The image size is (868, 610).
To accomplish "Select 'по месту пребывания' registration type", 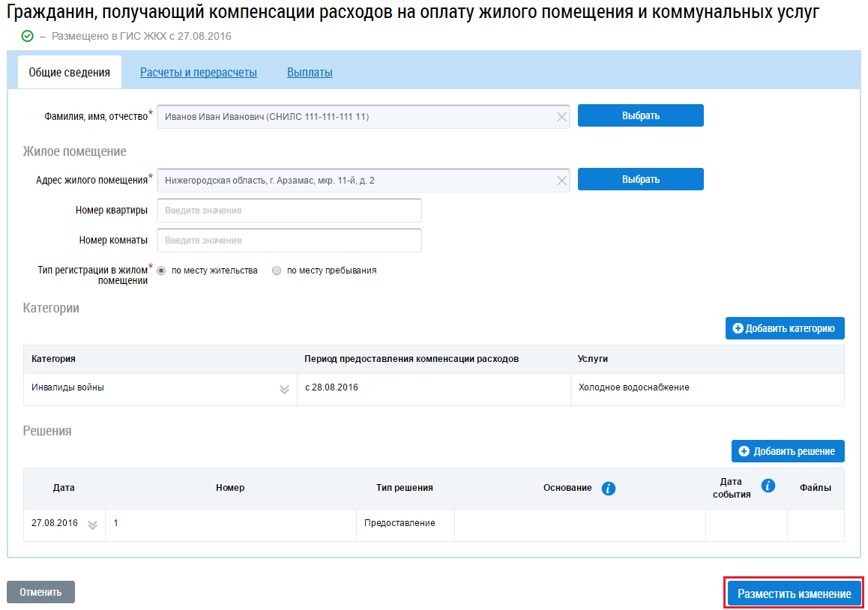I will pyautogui.click(x=277, y=271).
